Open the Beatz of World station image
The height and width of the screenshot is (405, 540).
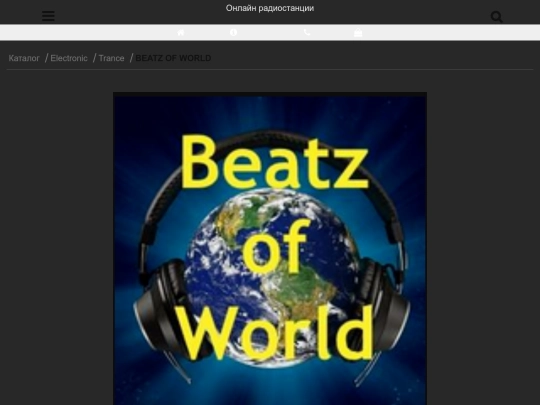[270, 249]
